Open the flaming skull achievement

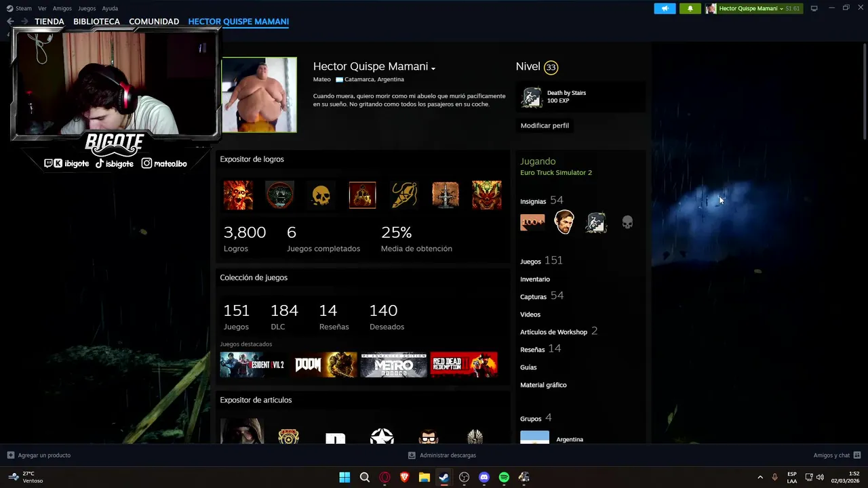238,195
